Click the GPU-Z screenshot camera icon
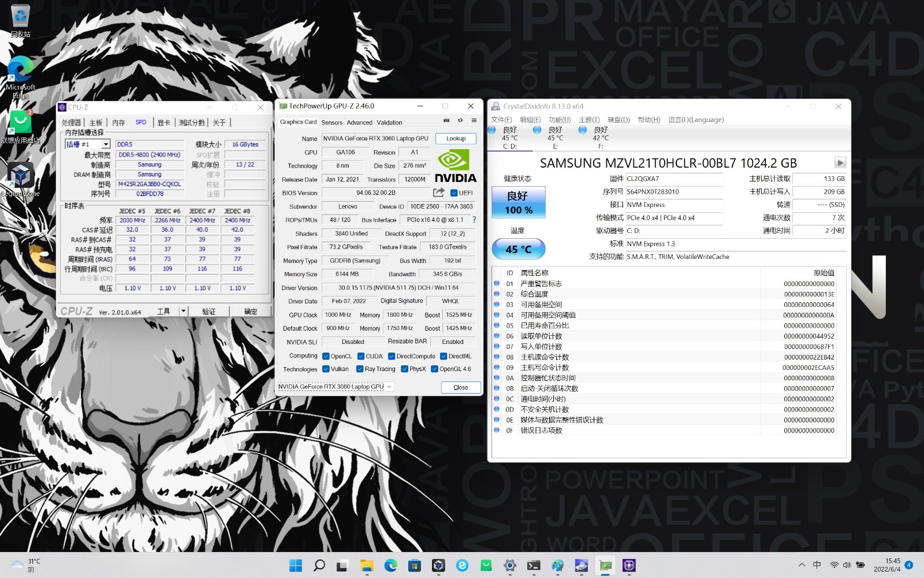924x578 pixels. pos(446,121)
